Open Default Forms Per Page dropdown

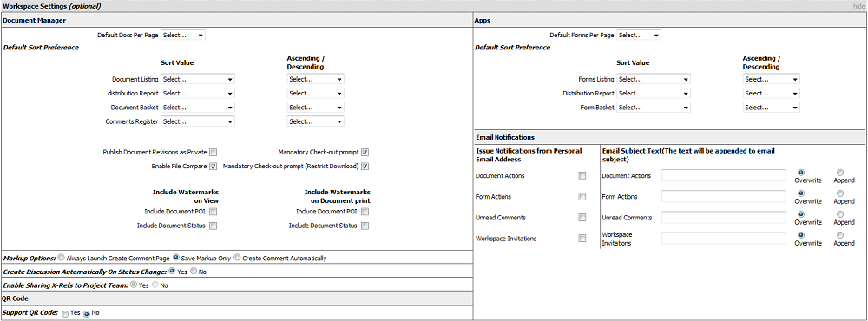(x=639, y=35)
